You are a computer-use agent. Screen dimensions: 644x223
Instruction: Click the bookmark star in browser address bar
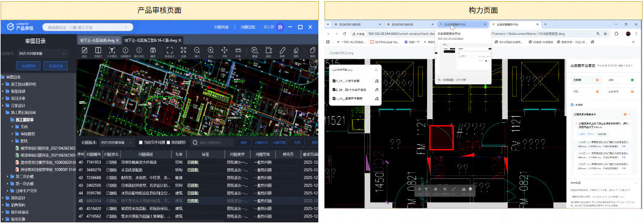(606, 34)
